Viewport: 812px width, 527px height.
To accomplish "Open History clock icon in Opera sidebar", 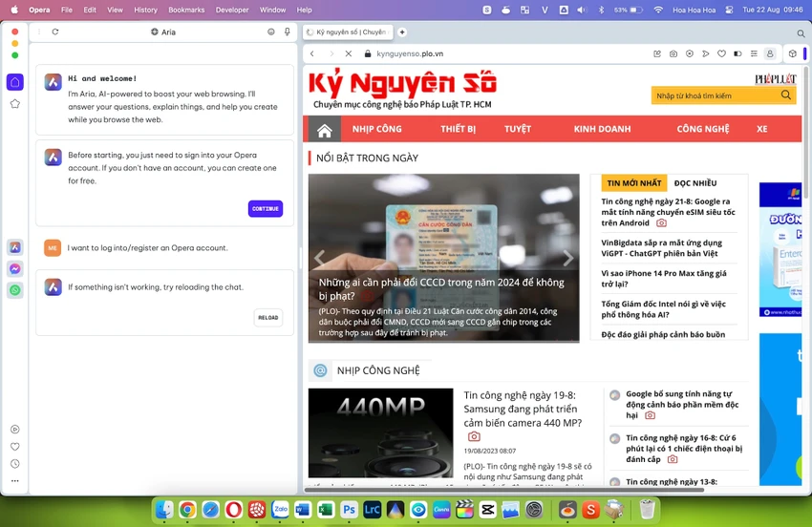I will (x=15, y=464).
